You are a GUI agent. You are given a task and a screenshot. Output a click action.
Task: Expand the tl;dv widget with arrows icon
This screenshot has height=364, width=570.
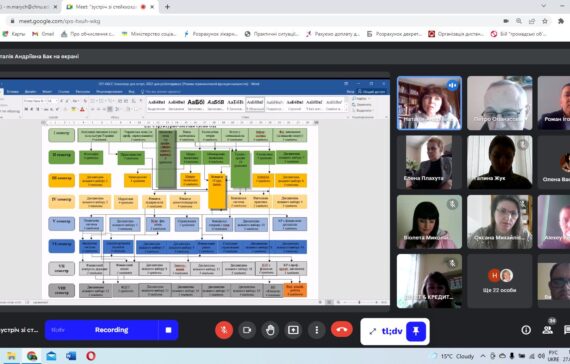click(372, 331)
